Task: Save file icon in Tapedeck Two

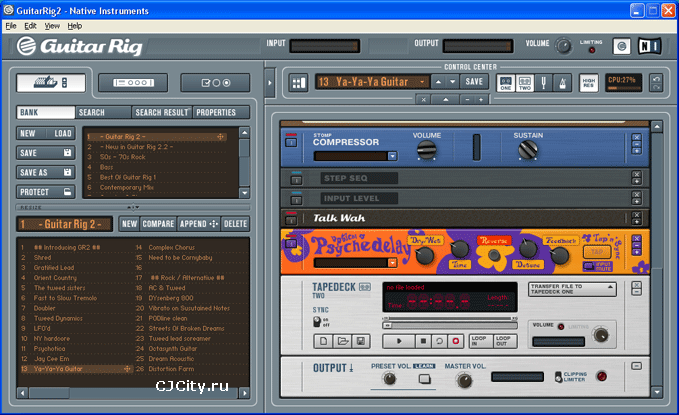Action: tap(361, 341)
